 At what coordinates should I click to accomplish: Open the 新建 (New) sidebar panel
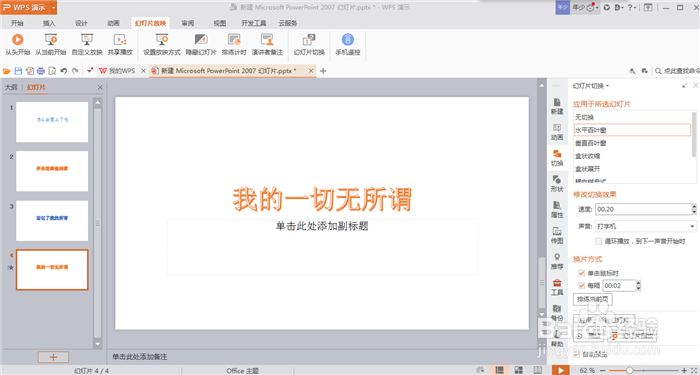[557, 106]
